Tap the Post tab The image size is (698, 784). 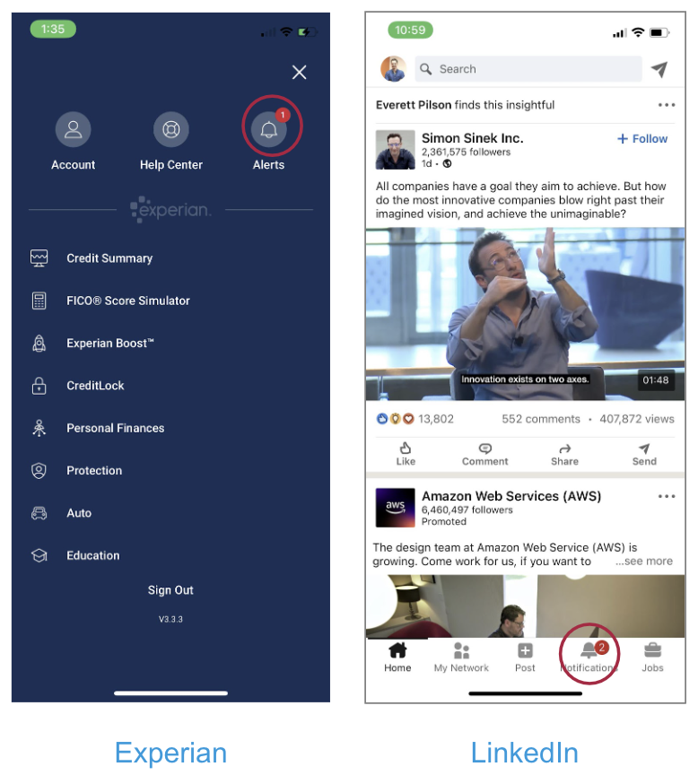(x=525, y=657)
